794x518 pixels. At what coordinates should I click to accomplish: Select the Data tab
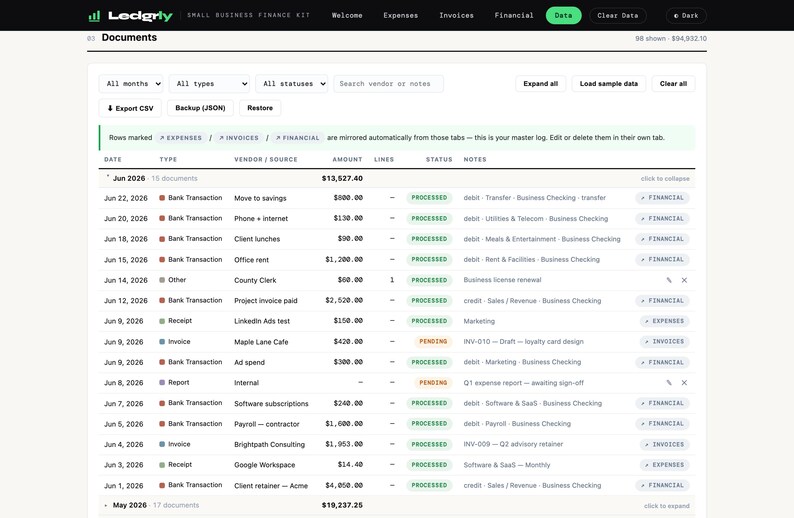563,16
